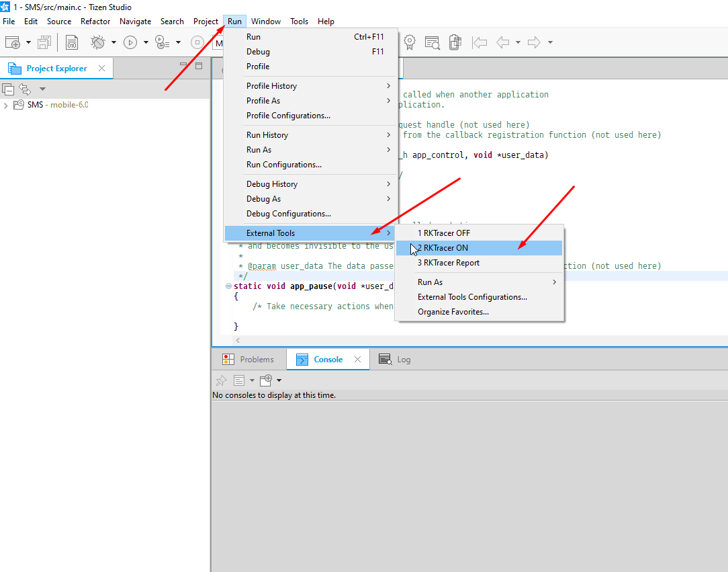Click the New project toolbar icon
The width and height of the screenshot is (728, 572).
click(x=13, y=42)
